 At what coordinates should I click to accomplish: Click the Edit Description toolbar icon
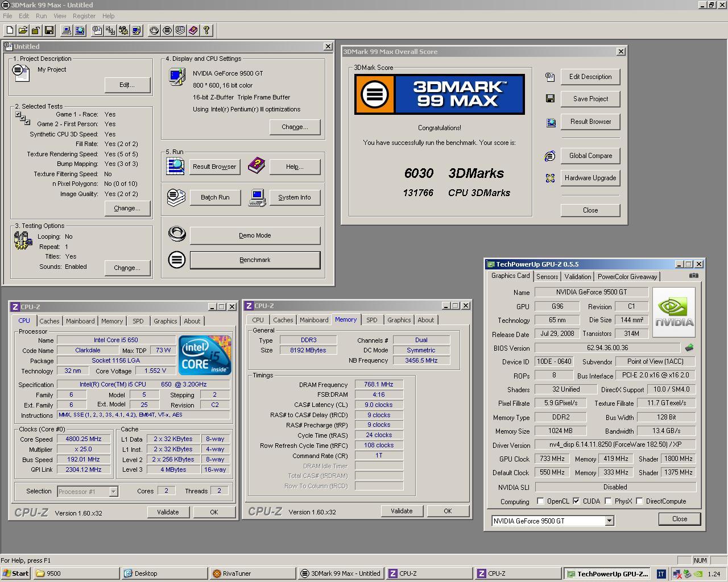click(97, 30)
